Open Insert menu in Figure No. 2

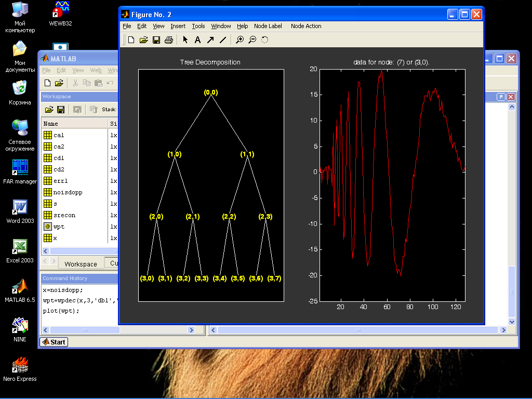178,26
